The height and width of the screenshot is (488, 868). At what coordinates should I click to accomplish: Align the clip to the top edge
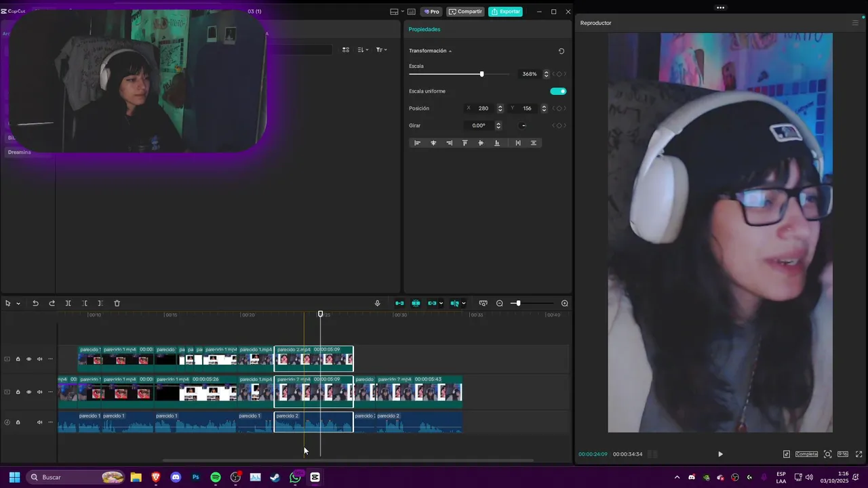pos(465,143)
